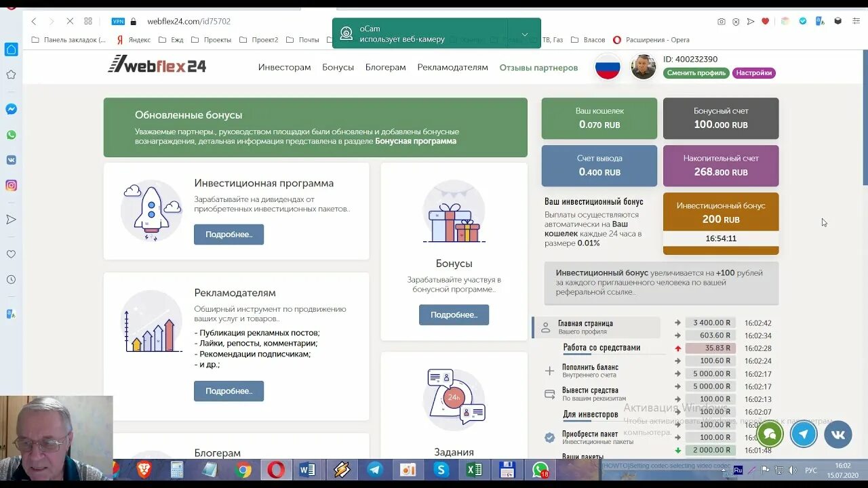This screenshot has width=868, height=488.
Task: Open Telegram from taskbar
Action: pyautogui.click(x=374, y=470)
